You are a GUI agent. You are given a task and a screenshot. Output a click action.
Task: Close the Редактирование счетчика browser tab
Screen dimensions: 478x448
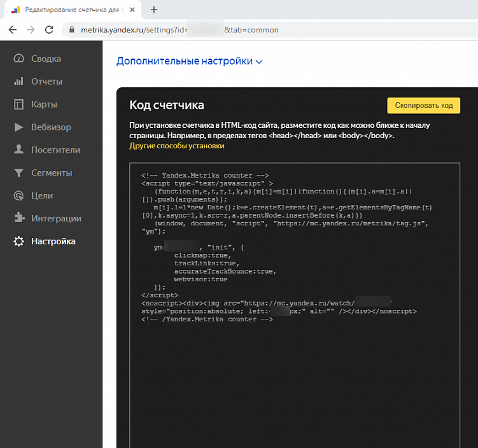[x=132, y=10]
